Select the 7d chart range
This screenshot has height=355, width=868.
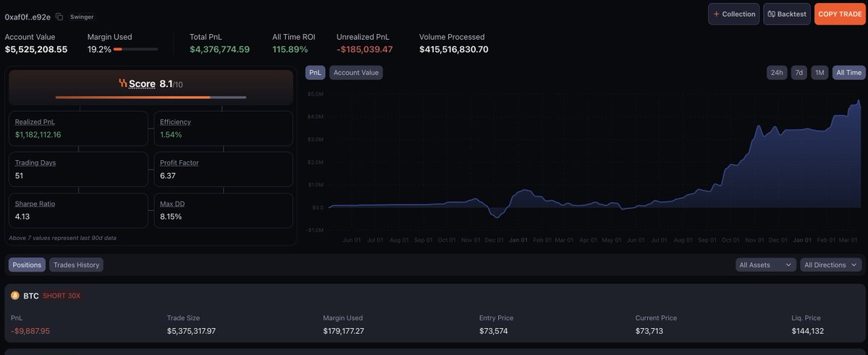click(799, 72)
